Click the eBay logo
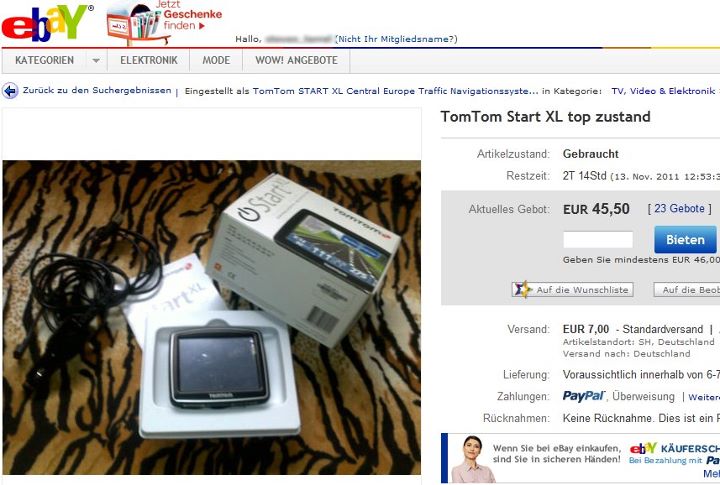The image size is (720, 485). coord(47,23)
